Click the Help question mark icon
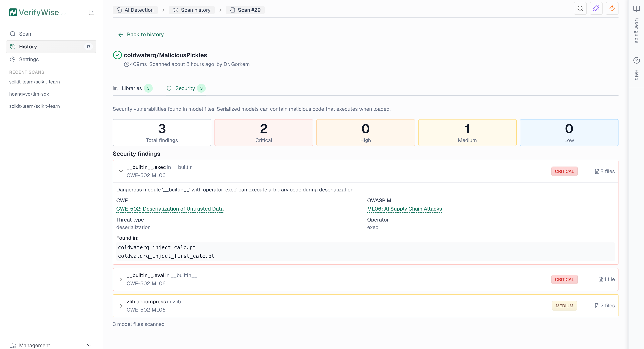The width and height of the screenshot is (644, 349). click(x=636, y=60)
